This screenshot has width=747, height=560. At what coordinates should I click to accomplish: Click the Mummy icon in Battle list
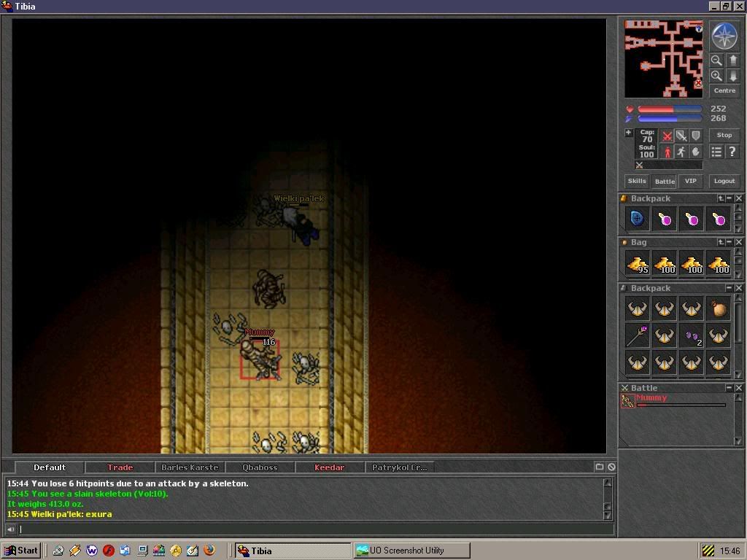[x=627, y=401]
